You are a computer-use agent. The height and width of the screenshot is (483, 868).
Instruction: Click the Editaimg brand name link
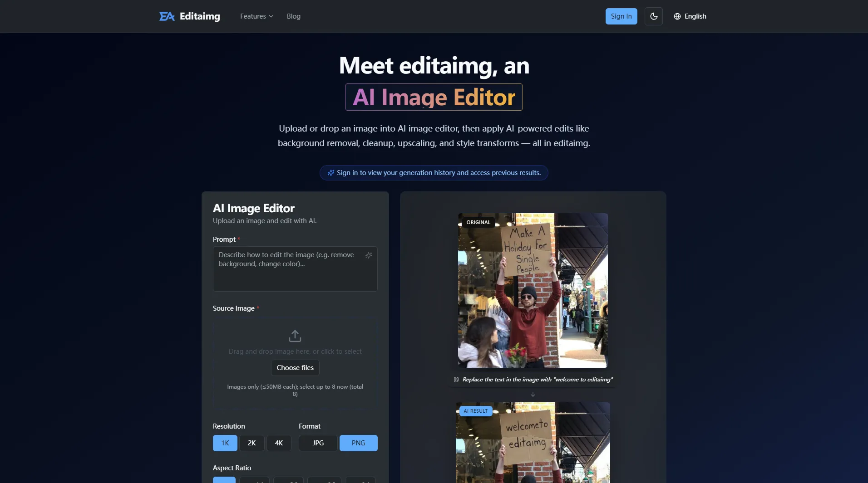[x=200, y=16]
